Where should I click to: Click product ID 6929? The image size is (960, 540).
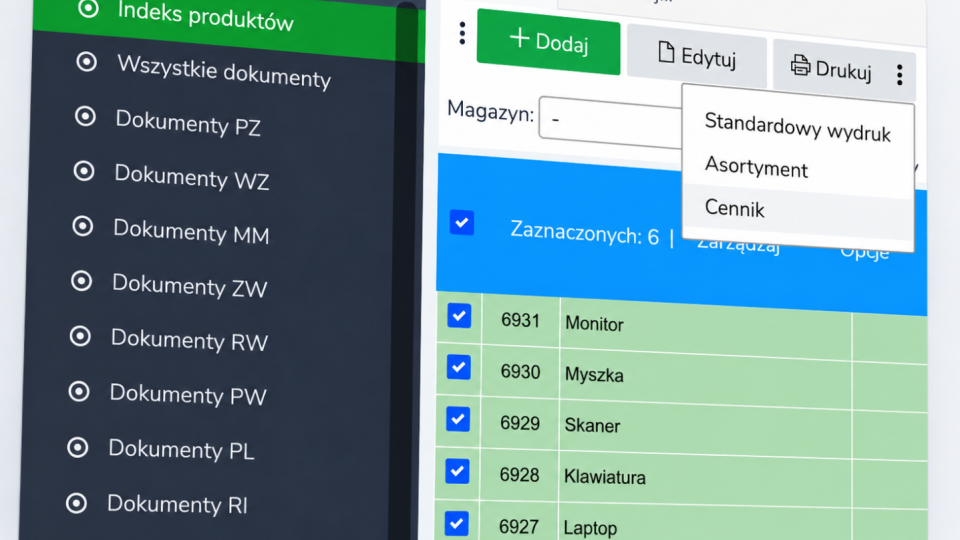[519, 423]
